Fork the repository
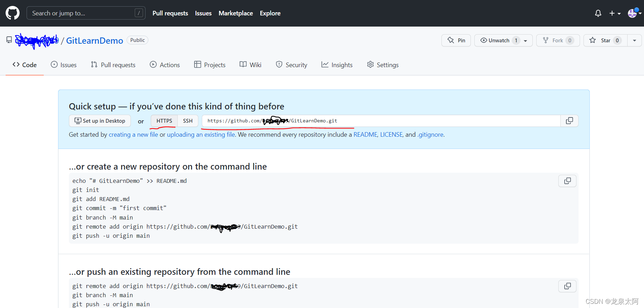 click(x=558, y=41)
